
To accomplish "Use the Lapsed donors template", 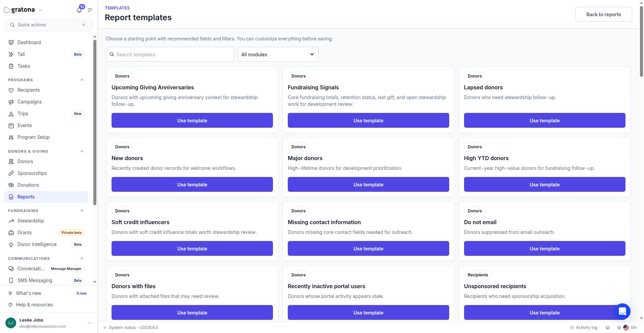I will coord(545,120).
